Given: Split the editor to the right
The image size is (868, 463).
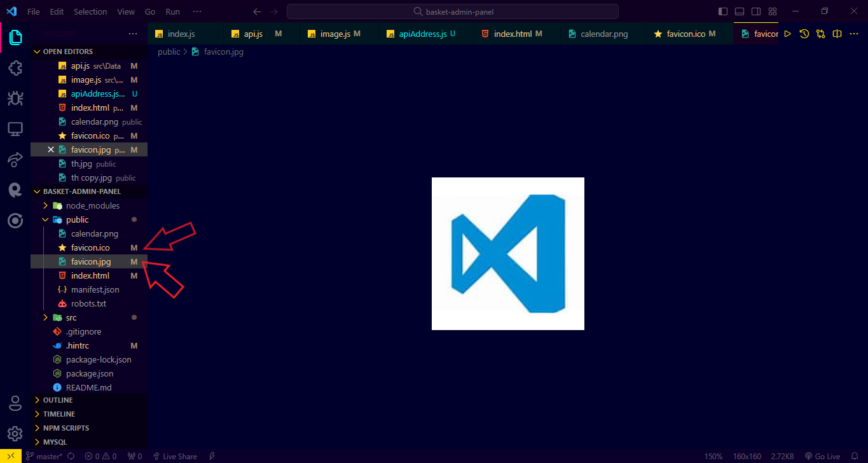Looking at the screenshot, I should click(x=837, y=34).
